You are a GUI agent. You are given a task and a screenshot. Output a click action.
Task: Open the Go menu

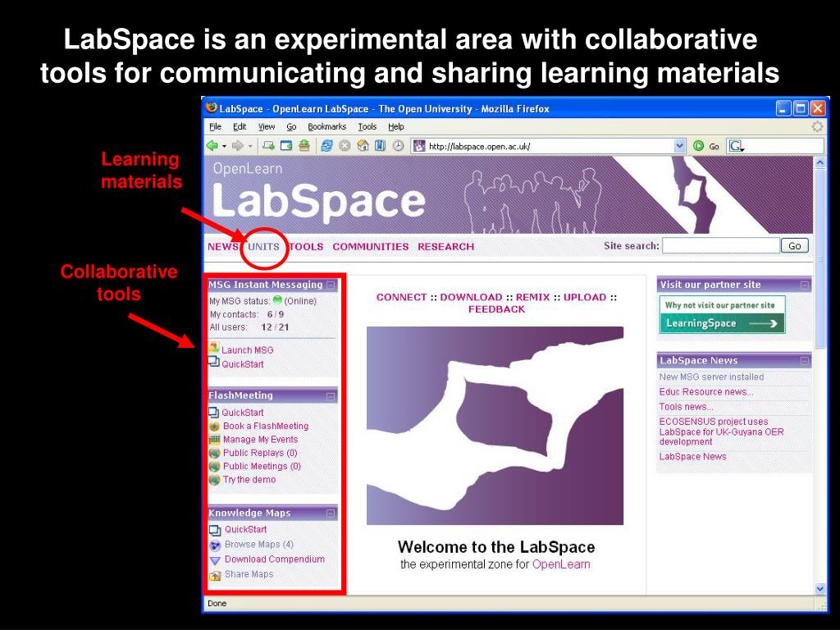pos(291,127)
